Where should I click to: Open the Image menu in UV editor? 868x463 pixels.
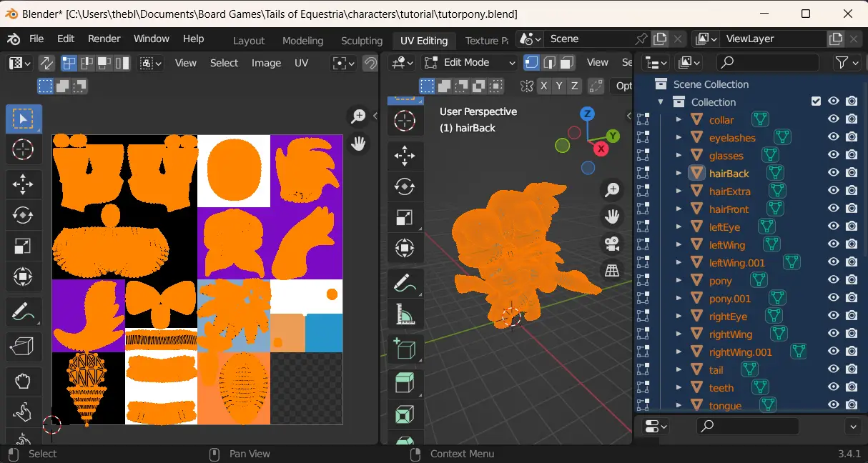[x=266, y=63]
